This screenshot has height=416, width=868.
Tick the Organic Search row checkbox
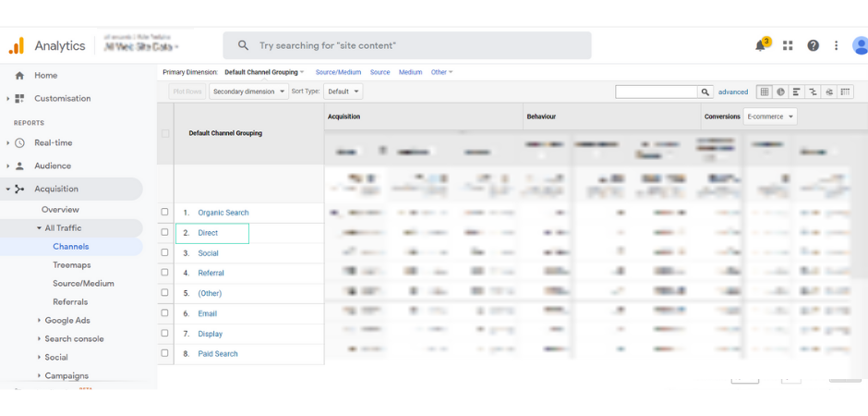coord(165,213)
